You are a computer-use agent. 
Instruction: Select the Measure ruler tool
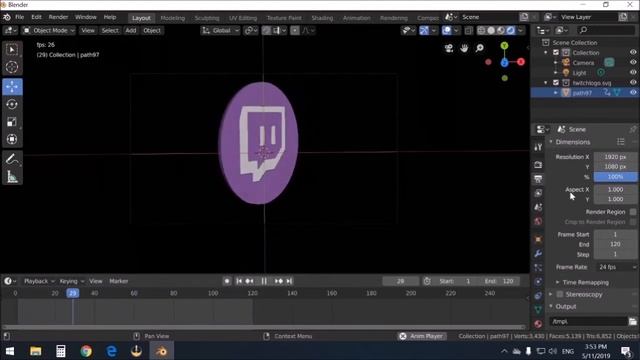click(x=12, y=177)
